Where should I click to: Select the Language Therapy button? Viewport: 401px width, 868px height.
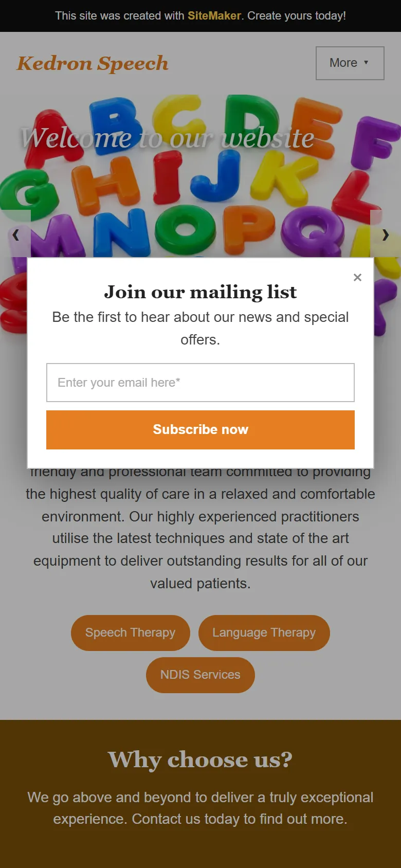click(264, 632)
